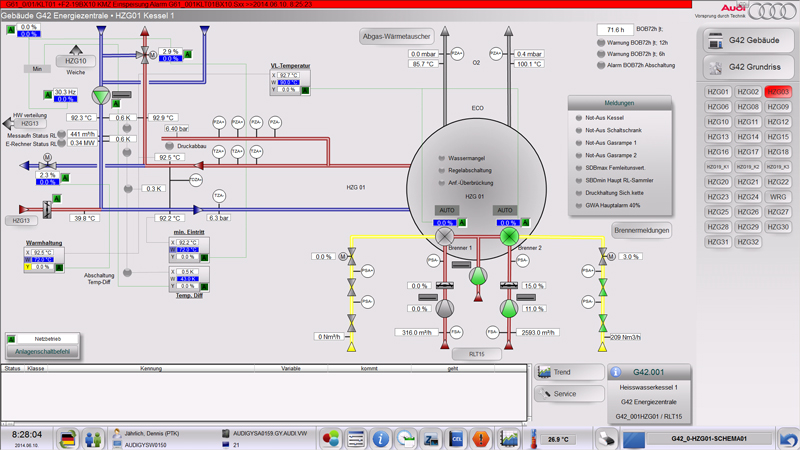Click the blue back arrow icon

coord(788,438)
